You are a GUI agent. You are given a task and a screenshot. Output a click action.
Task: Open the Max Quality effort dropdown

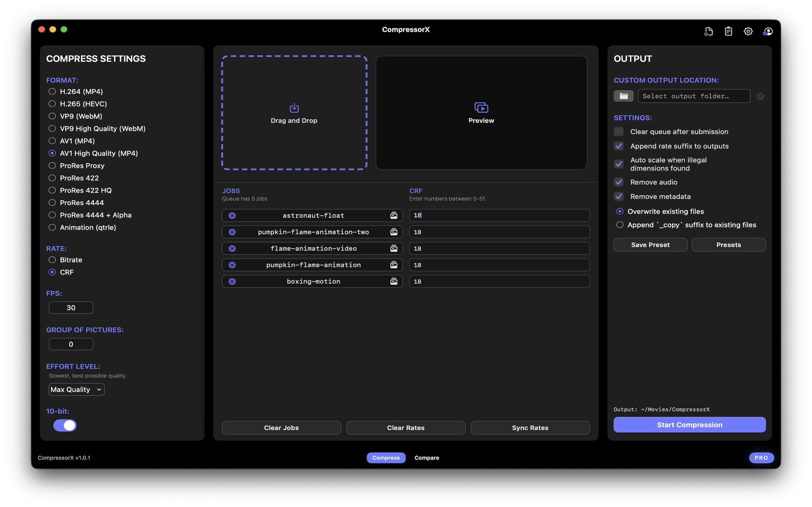coord(76,389)
